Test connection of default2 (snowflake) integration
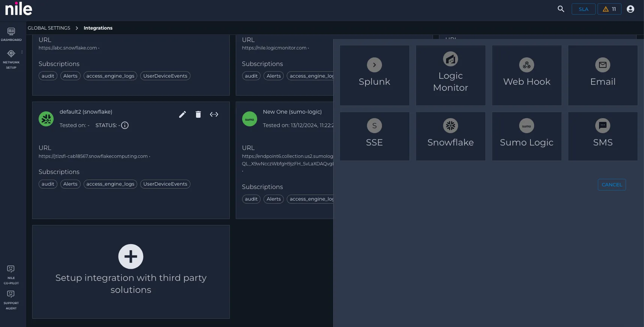The height and width of the screenshot is (327, 644). [x=214, y=114]
